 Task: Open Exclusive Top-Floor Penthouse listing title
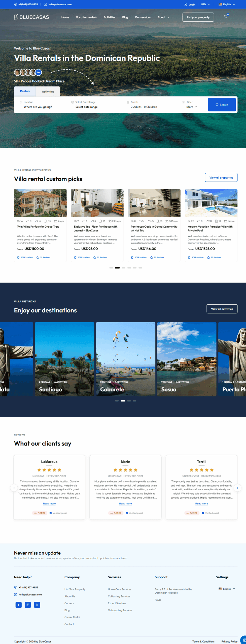click(x=96, y=228)
